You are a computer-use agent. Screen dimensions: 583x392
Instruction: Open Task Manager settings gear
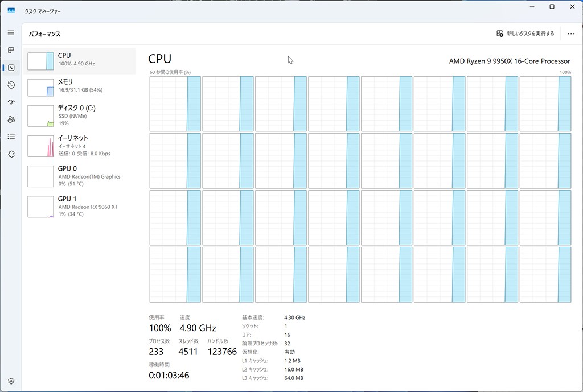pos(11,381)
